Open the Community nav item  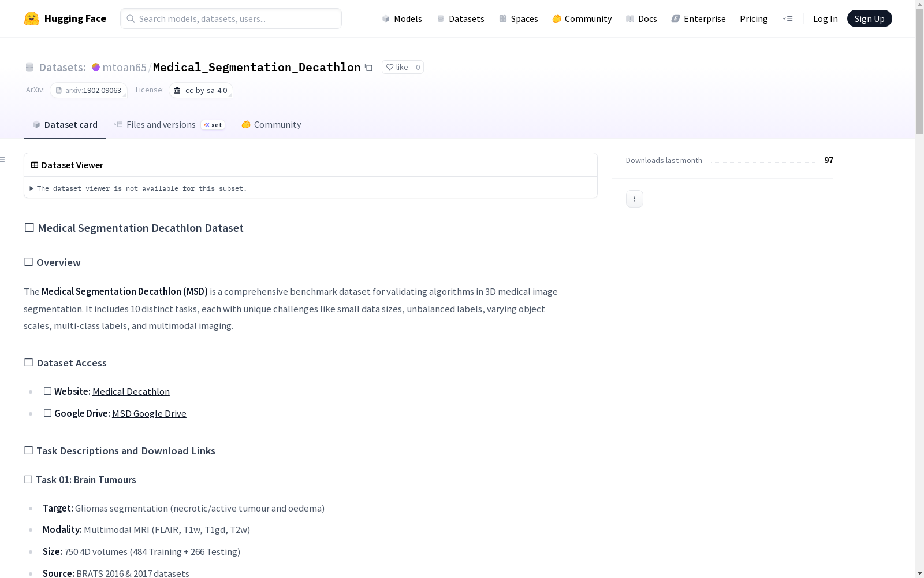(x=582, y=18)
